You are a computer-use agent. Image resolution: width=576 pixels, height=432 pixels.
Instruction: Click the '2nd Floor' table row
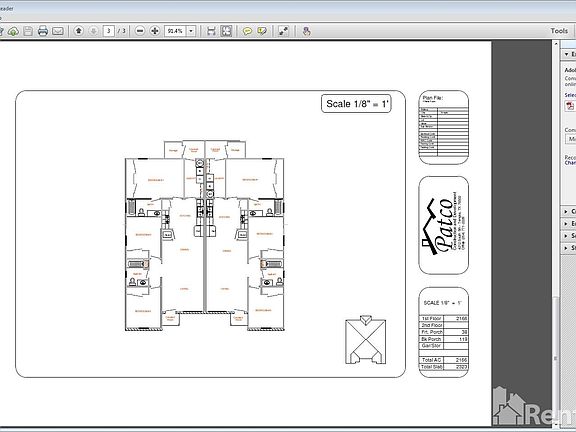pyautogui.click(x=444, y=325)
